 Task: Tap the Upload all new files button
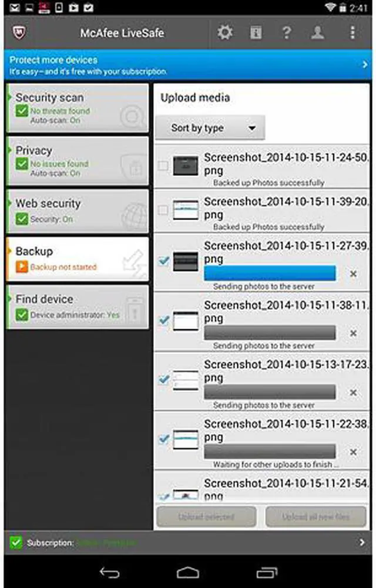[315, 517]
